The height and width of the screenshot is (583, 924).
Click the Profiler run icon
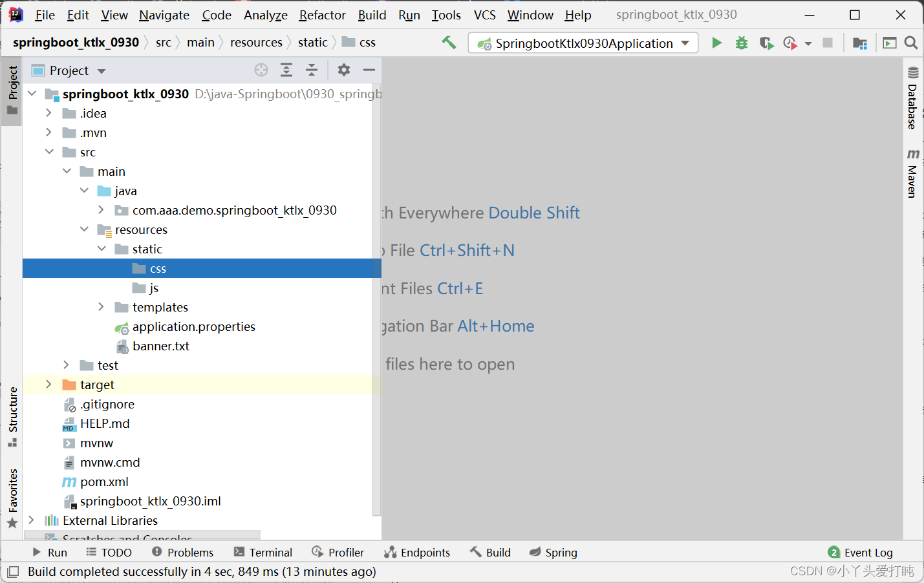pyautogui.click(x=790, y=43)
